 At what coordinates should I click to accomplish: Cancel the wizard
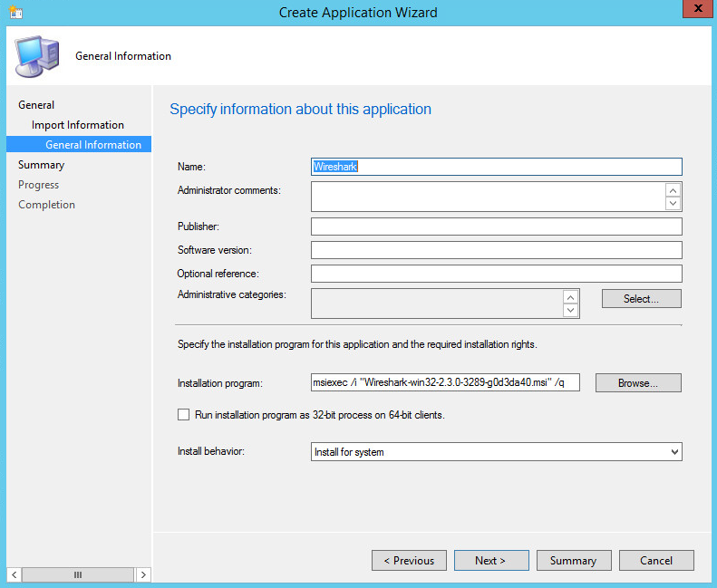pyautogui.click(x=656, y=561)
